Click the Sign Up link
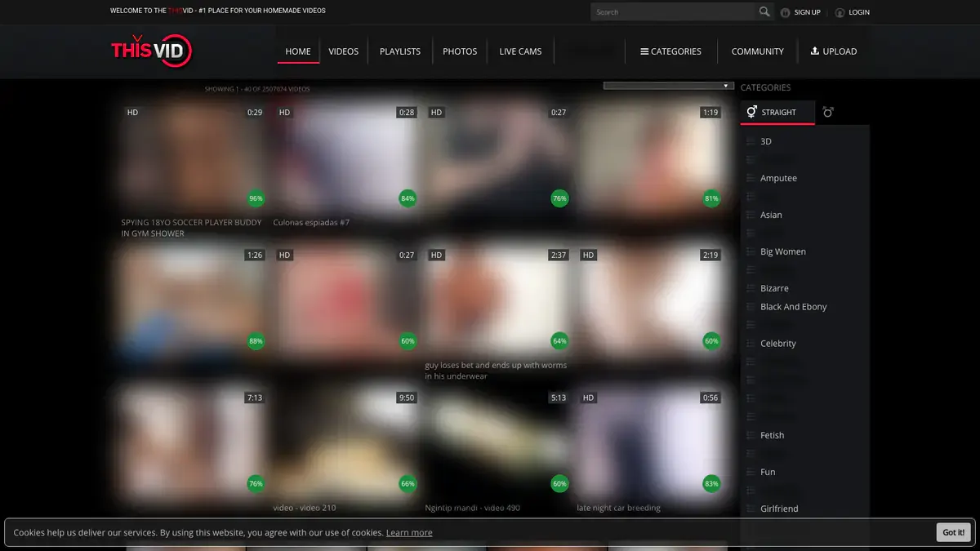The image size is (980, 551). [807, 12]
